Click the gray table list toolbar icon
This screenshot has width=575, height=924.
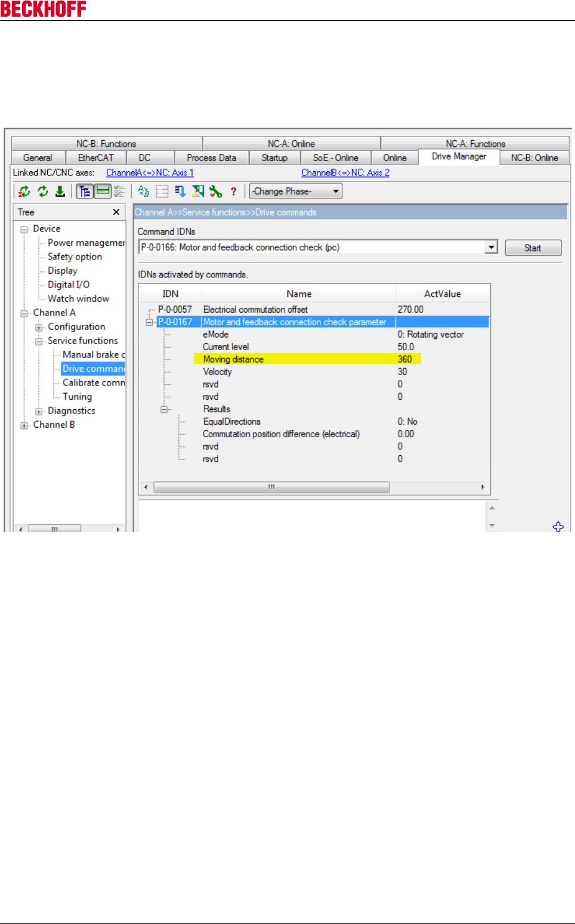pyautogui.click(x=162, y=191)
